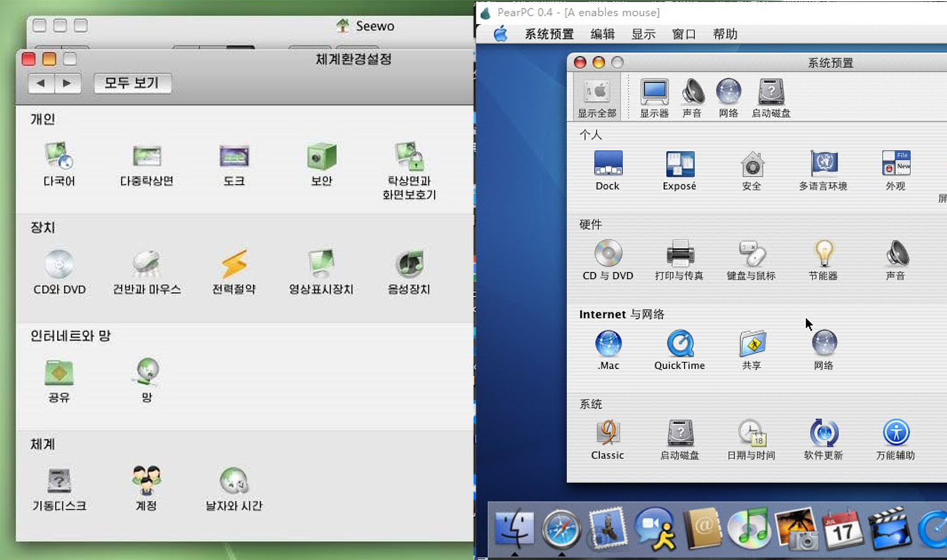This screenshot has width=947, height=560.
Task: Click the Seewo window title bar
Action: click(x=250, y=26)
